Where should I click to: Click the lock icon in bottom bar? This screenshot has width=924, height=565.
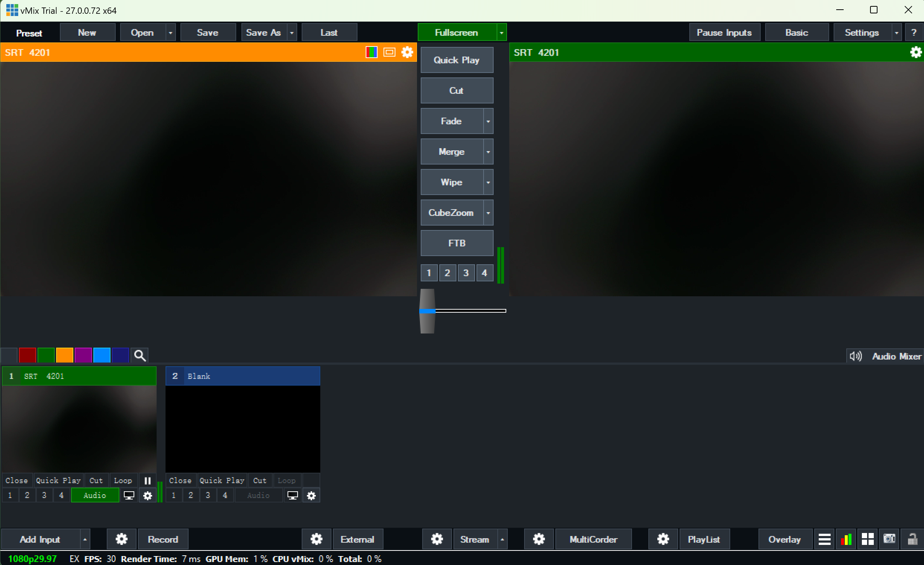click(912, 539)
